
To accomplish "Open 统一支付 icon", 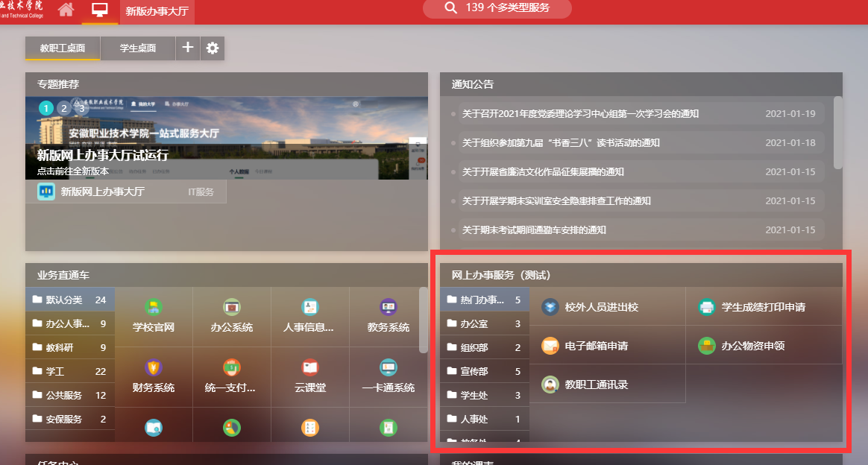I will tap(231, 377).
